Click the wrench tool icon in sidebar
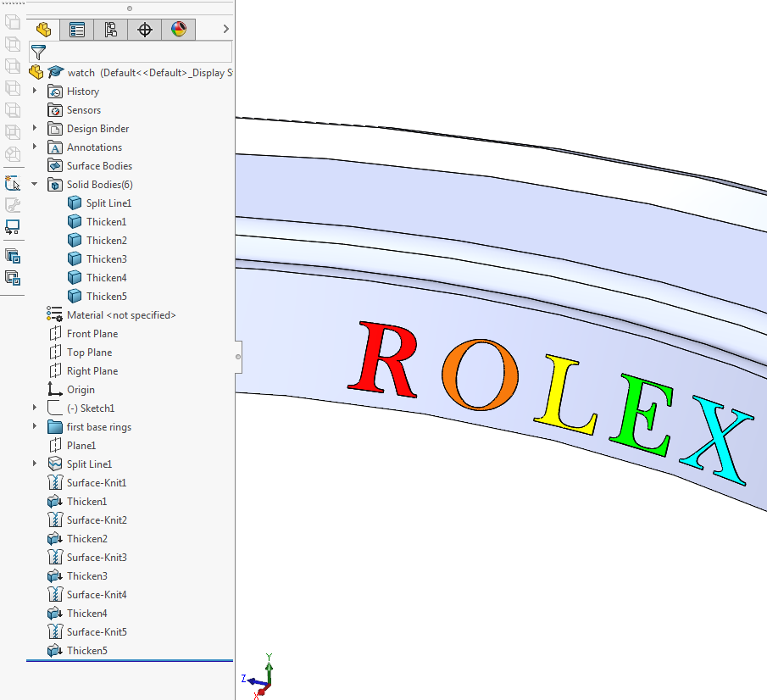Screen dimensions: 767x700 point(12,204)
